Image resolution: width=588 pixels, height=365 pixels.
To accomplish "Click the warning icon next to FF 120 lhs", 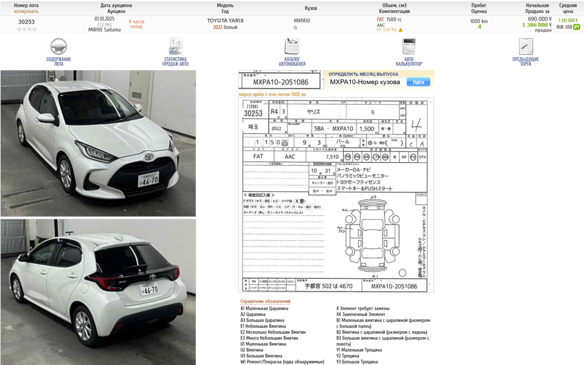I will (x=401, y=30).
